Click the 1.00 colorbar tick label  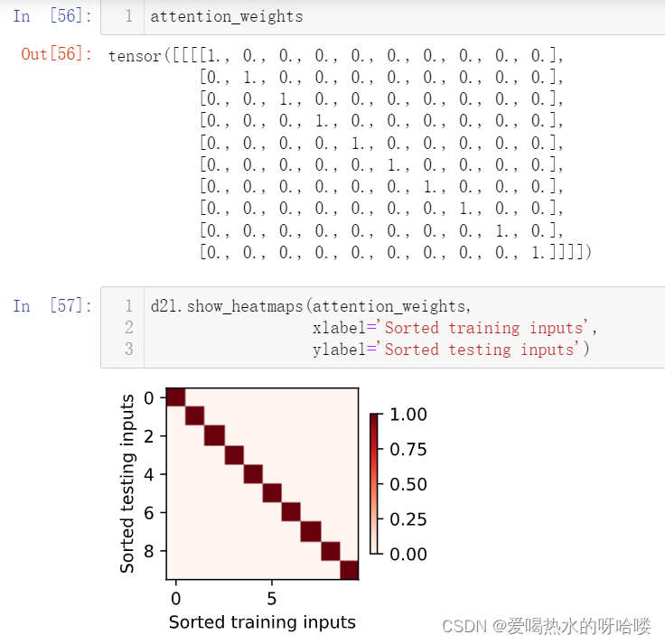coord(408,415)
